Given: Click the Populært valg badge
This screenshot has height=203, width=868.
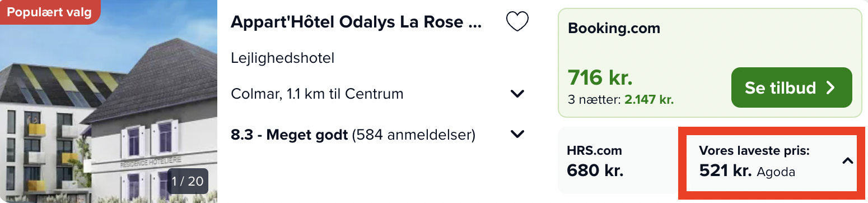Looking at the screenshot, I should (x=49, y=12).
